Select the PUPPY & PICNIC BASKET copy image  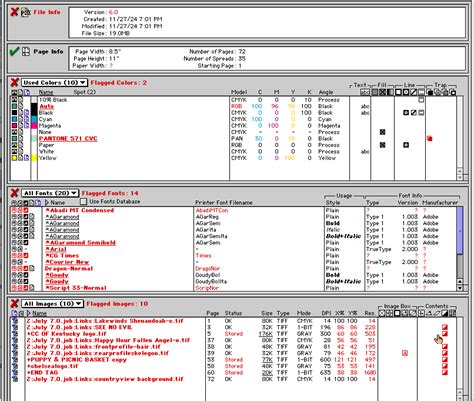pyautogui.click(x=77, y=360)
